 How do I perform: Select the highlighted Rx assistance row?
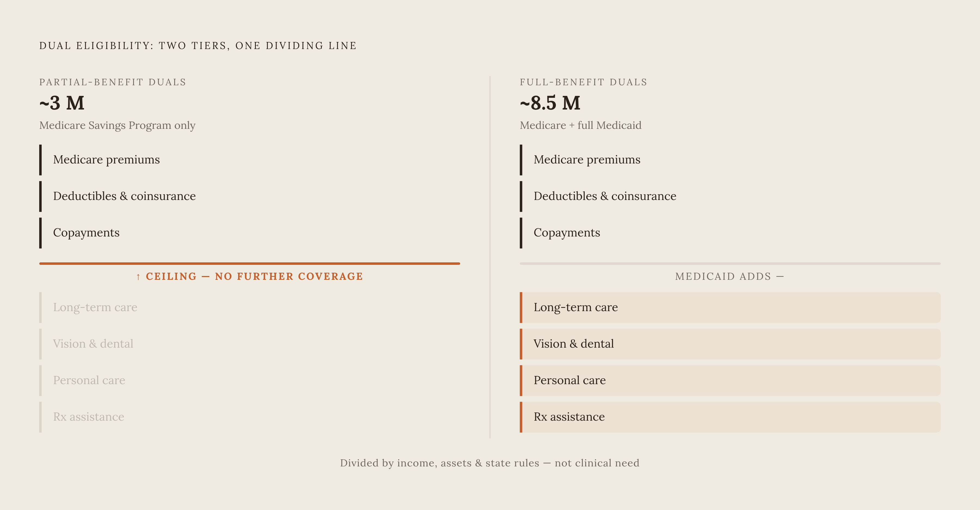click(730, 417)
